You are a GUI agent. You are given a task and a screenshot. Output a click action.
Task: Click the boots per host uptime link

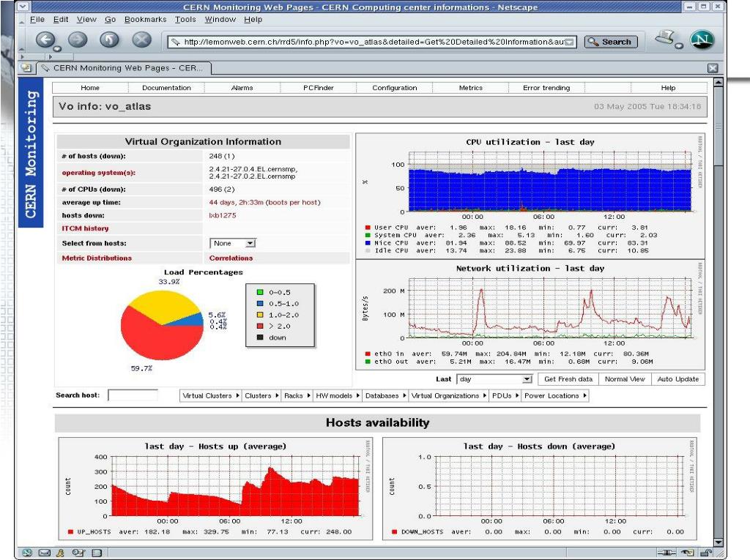click(264, 202)
